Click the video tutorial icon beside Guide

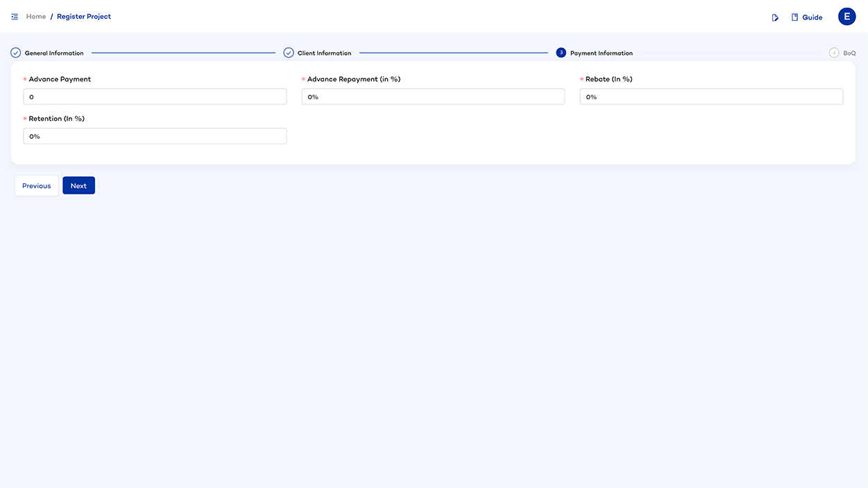pos(775,17)
